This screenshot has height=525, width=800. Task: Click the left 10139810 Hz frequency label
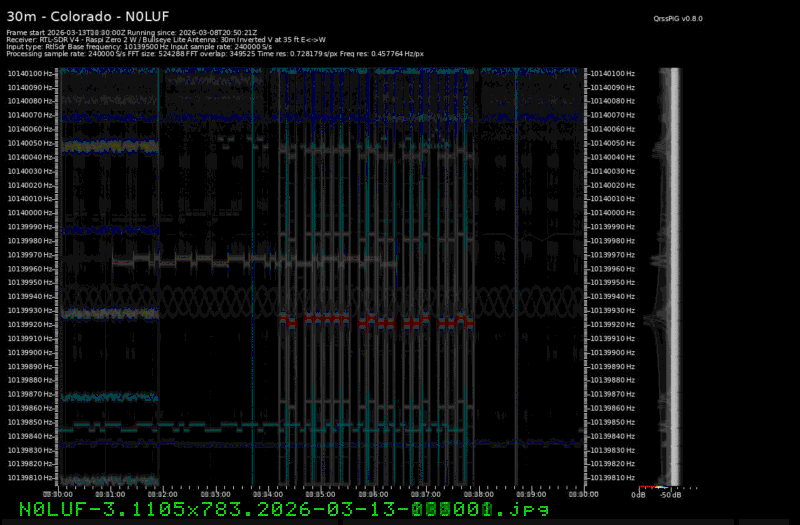click(33, 478)
